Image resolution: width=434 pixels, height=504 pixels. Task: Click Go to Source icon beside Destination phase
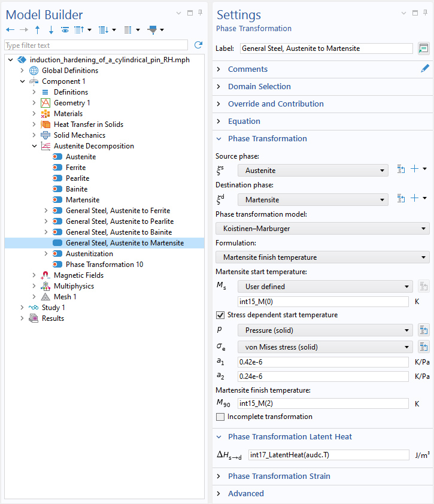[401, 198]
